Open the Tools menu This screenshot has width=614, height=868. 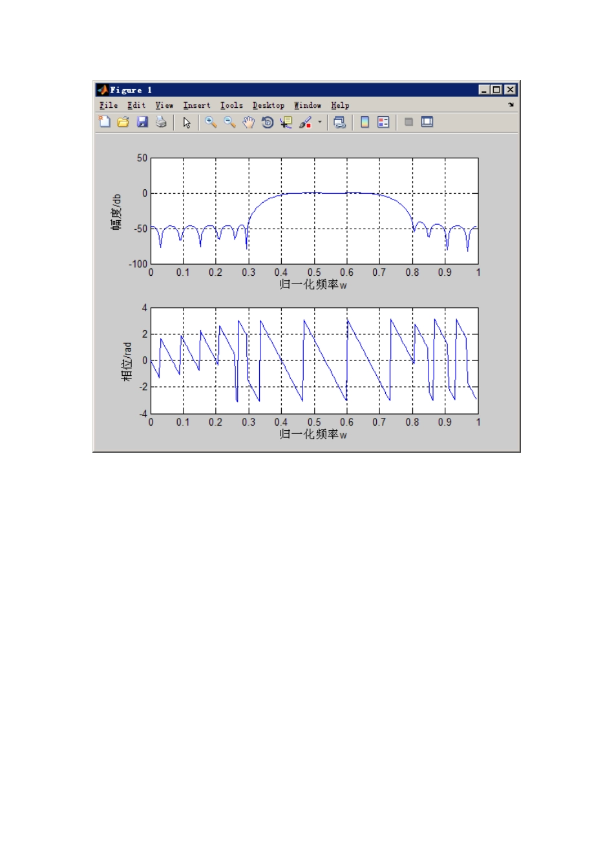pyautogui.click(x=231, y=105)
